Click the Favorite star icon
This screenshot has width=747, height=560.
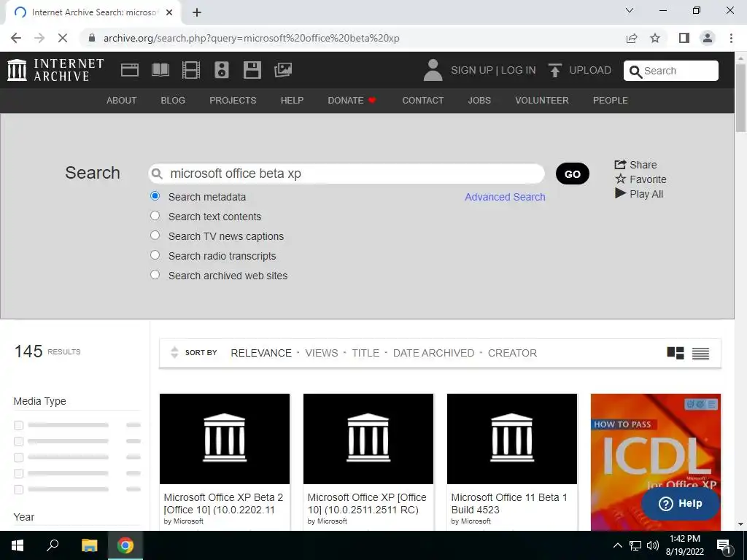click(620, 179)
